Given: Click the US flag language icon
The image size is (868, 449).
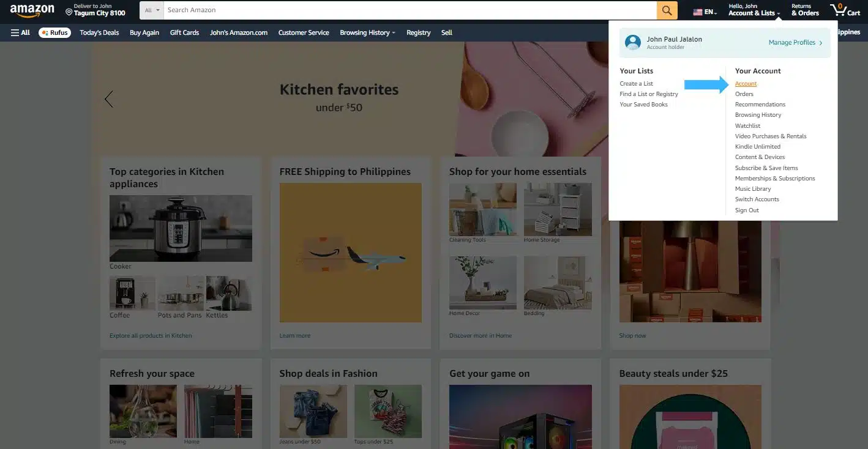Looking at the screenshot, I should tap(697, 12).
